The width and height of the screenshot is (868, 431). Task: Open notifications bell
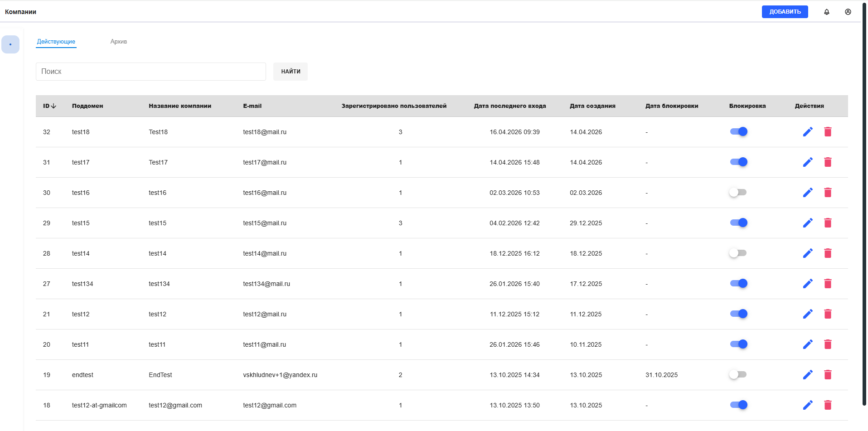point(827,12)
